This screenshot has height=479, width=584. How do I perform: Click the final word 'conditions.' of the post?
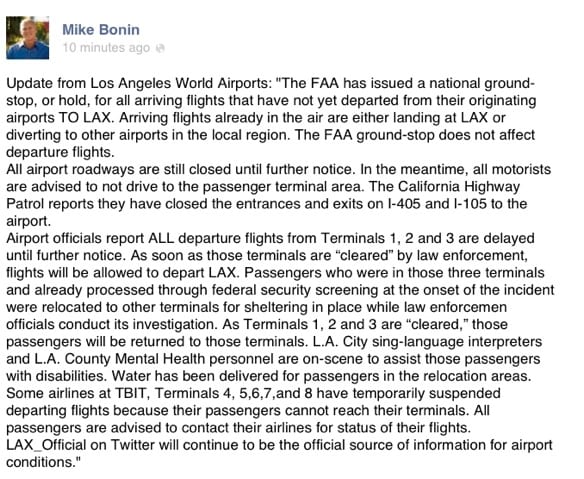click(44, 462)
